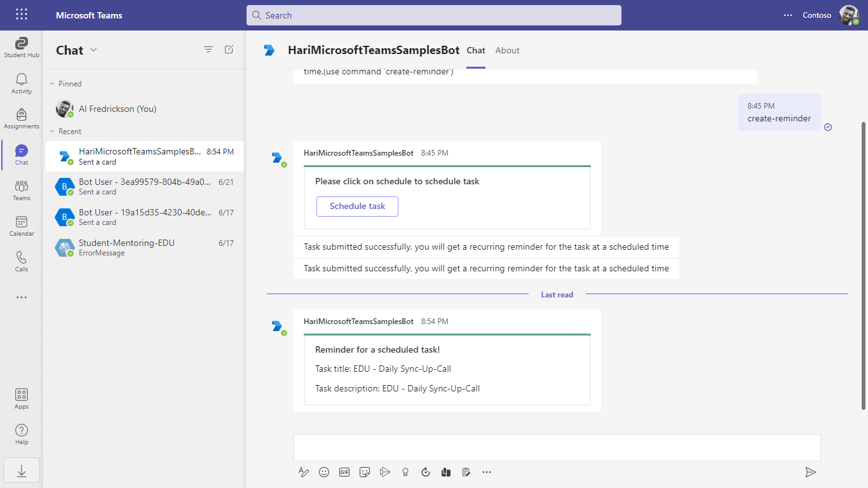Click the Loop/updates circular arrow icon
Viewport: 868px width, 488px height.
426,472
